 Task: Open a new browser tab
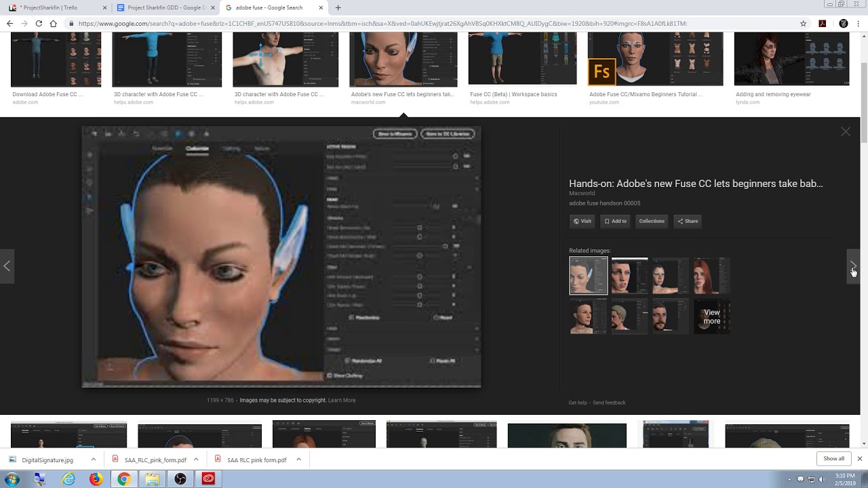coord(338,7)
